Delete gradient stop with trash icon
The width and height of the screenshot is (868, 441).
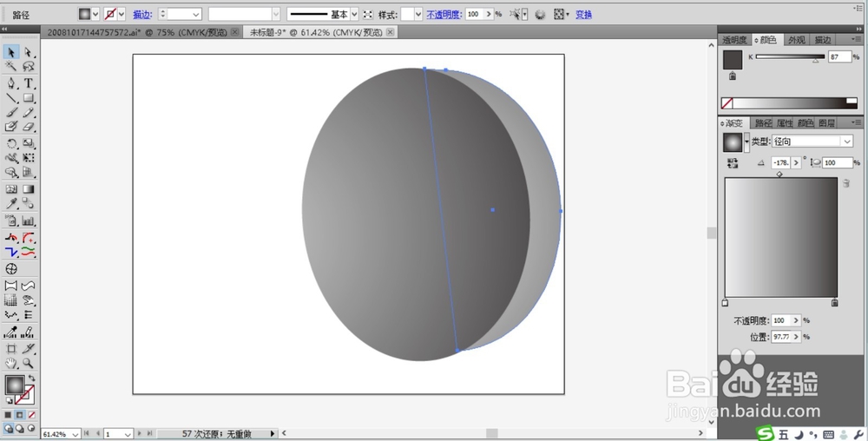845,183
